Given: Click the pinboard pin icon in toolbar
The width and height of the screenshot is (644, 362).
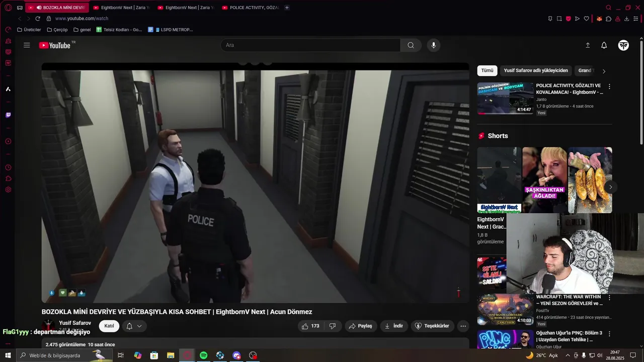Looking at the screenshot, I should click(x=550, y=19).
